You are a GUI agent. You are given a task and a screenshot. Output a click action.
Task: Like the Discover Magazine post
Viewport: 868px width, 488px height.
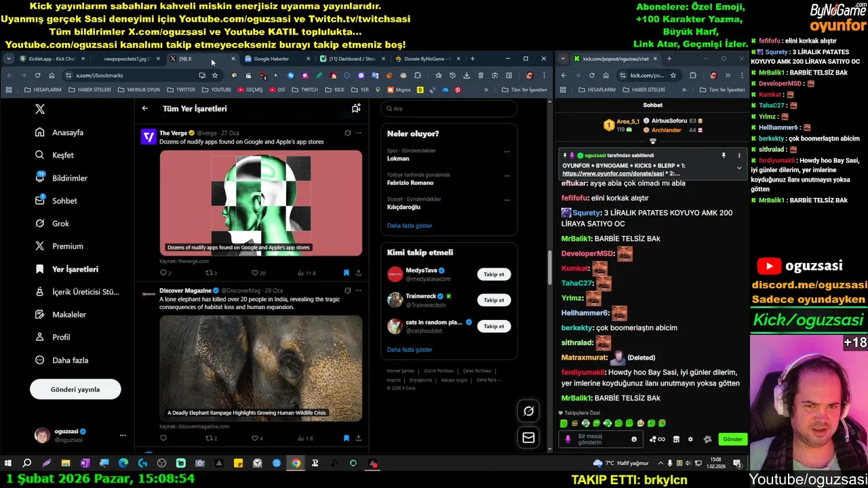(x=256, y=438)
